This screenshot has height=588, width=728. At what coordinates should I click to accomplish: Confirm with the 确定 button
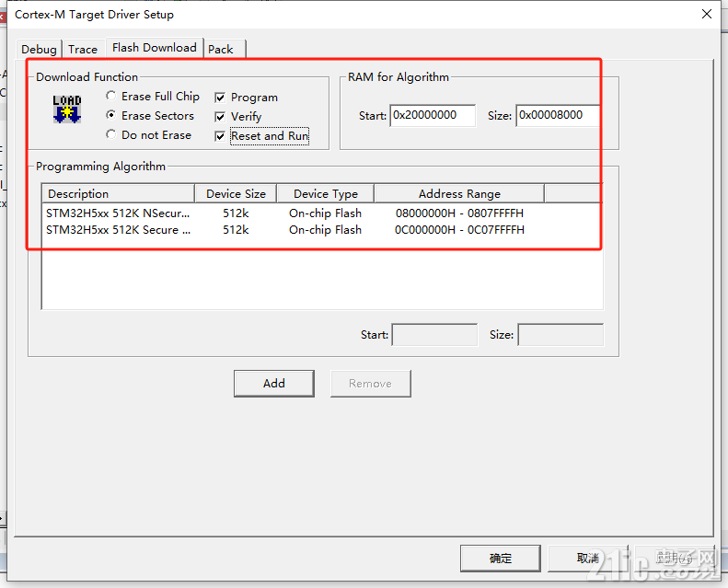click(x=501, y=559)
